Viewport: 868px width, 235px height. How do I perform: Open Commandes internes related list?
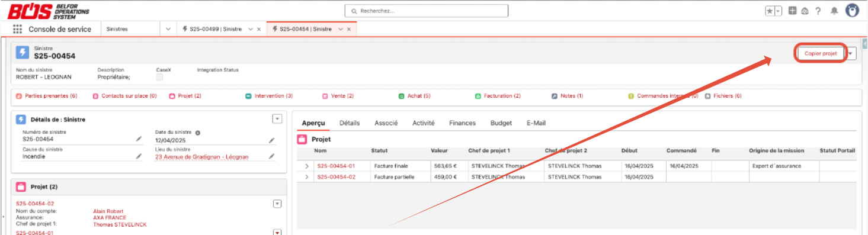tap(668, 96)
